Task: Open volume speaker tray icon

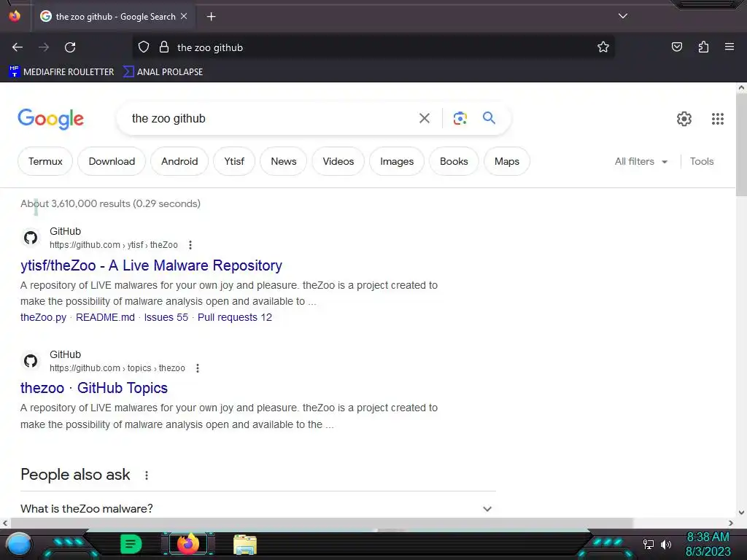Action: pos(666,544)
